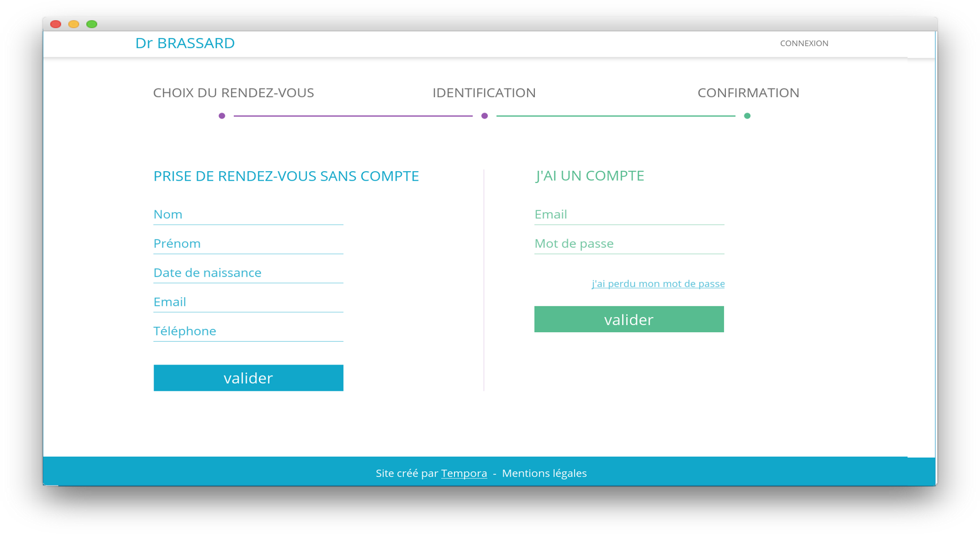Select the 'Nom' input field
The height and width of the screenshot is (534, 980).
[248, 214]
